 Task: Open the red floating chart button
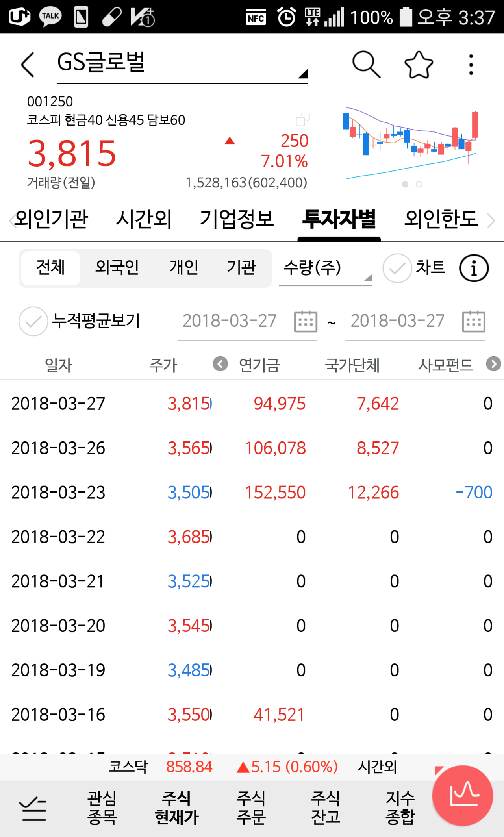[x=463, y=795]
